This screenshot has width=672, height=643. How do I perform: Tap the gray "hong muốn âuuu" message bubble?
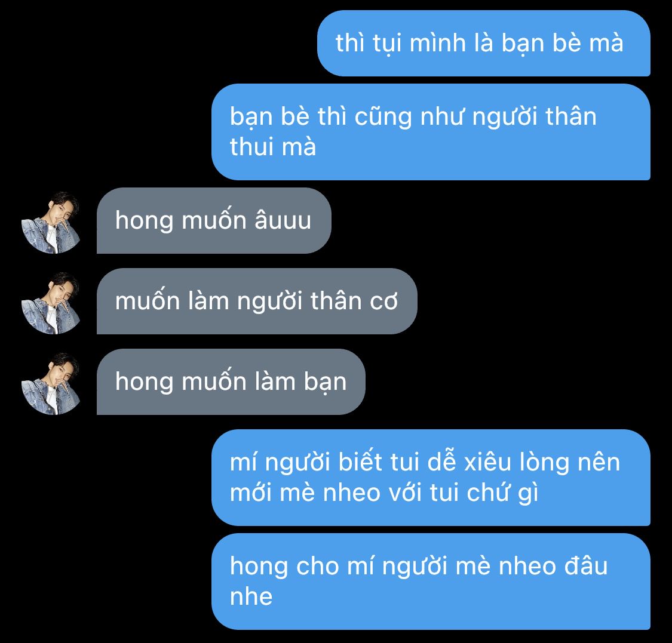214,221
